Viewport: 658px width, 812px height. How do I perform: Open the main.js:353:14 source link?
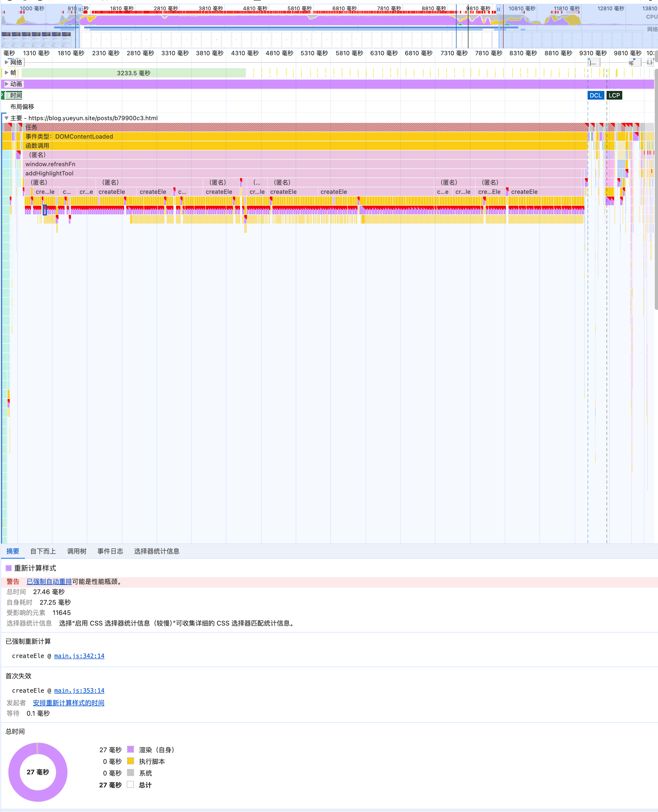coord(79,690)
